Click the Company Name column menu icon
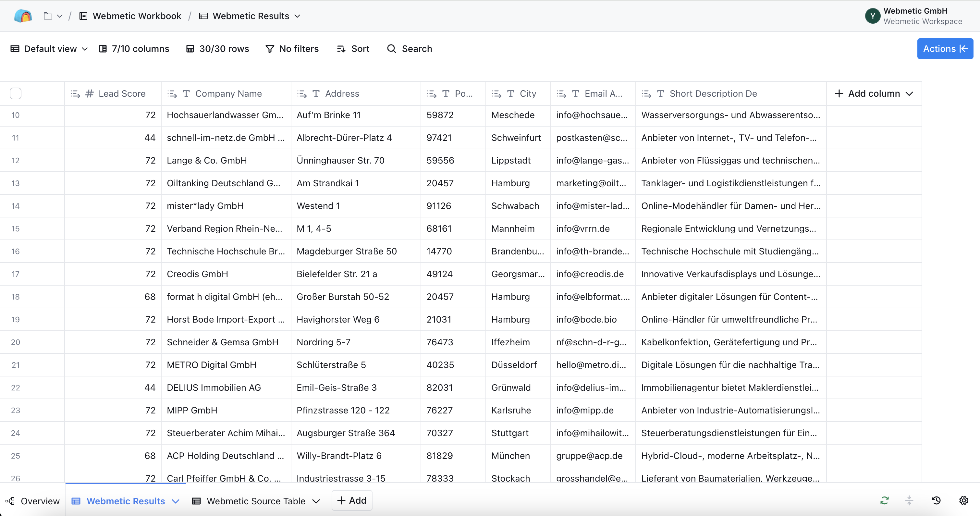Screen dimensions: 980x516 tap(172, 93)
